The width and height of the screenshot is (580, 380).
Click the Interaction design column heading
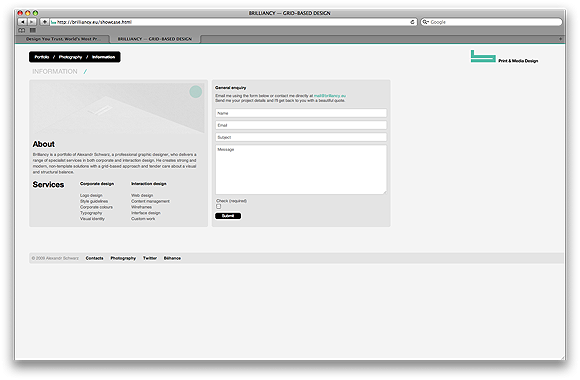click(x=149, y=184)
